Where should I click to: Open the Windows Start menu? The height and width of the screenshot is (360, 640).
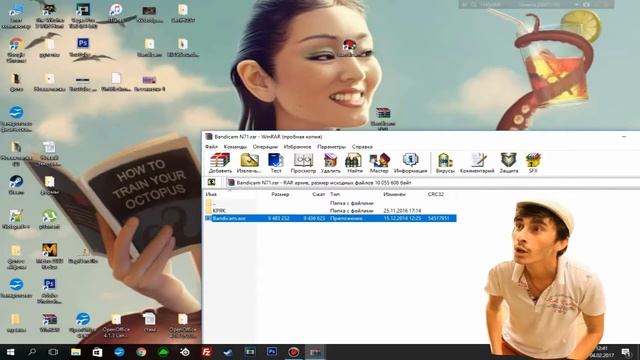pyautogui.click(x=10, y=352)
